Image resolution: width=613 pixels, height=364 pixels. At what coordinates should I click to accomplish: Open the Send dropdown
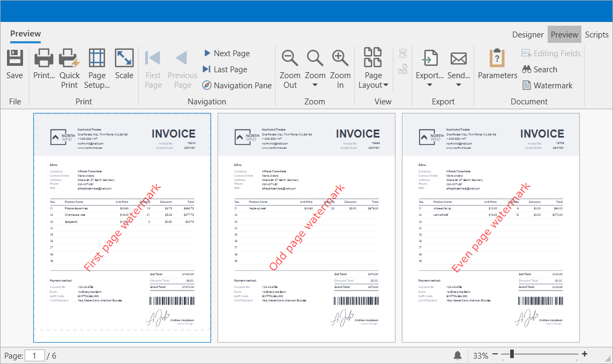coord(459,69)
